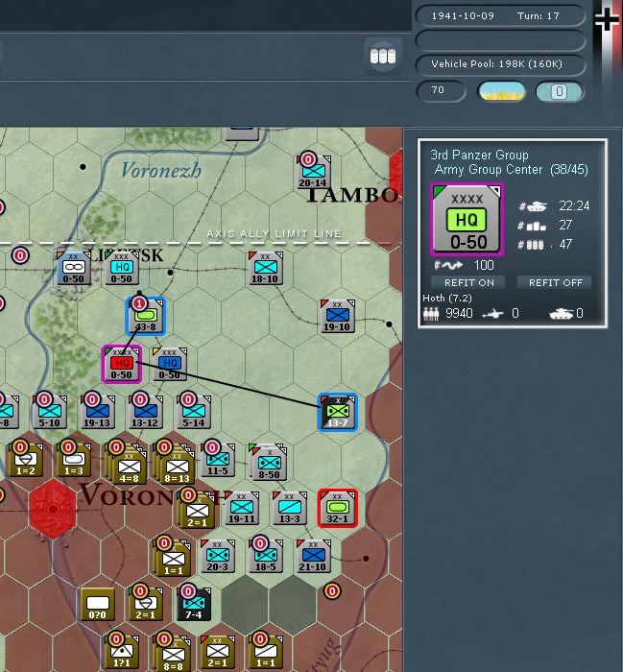Viewport: 623px width, 672px height.
Task: Turn REFIT OFF for 3rd Panzer Group
Action: point(555,283)
